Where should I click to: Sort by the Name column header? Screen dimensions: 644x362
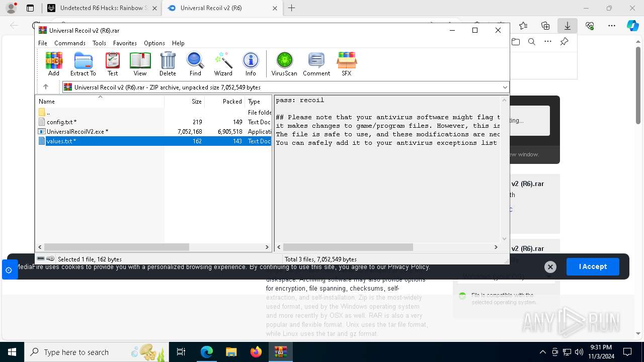pyautogui.click(x=100, y=101)
